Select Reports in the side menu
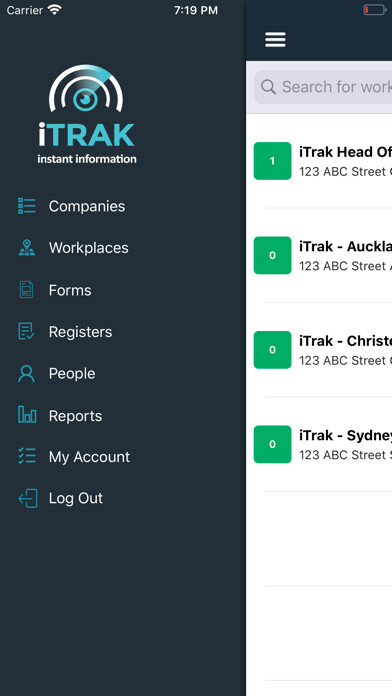The height and width of the screenshot is (696, 392). coord(75,416)
